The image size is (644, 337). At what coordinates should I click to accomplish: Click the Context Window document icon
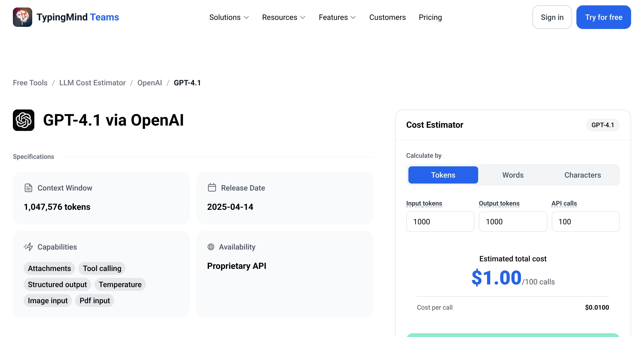[x=28, y=188]
